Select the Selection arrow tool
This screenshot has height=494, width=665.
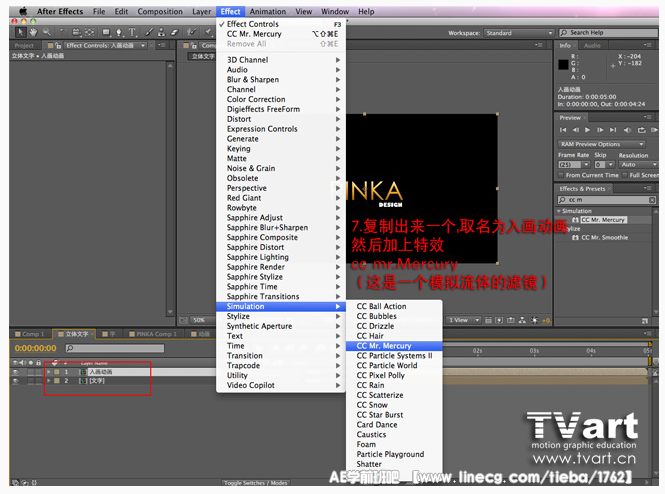[20, 32]
